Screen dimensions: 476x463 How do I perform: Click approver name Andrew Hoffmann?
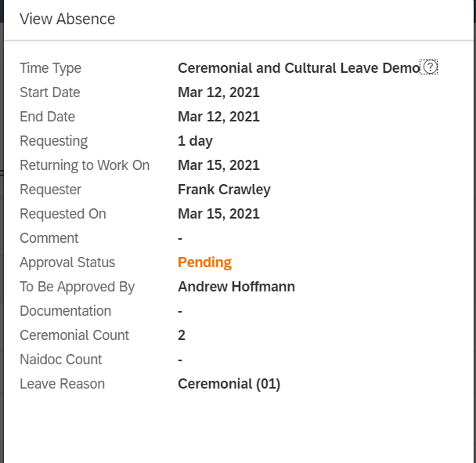236,287
